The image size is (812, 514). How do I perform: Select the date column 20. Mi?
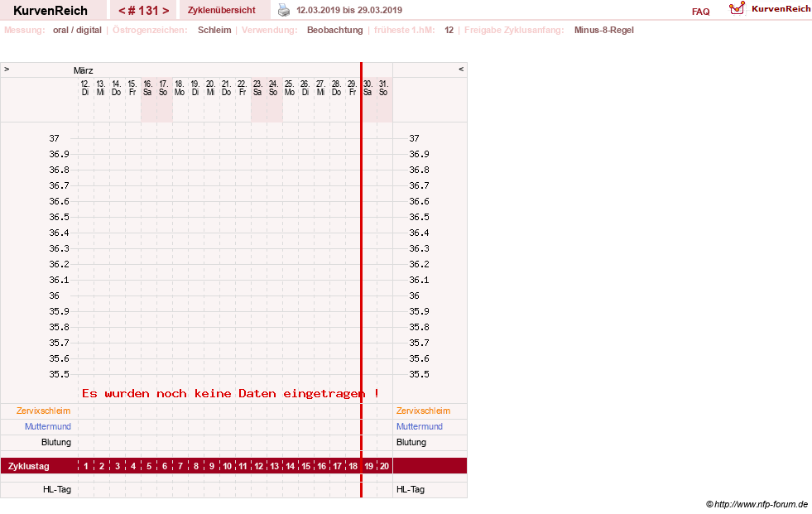coord(211,88)
